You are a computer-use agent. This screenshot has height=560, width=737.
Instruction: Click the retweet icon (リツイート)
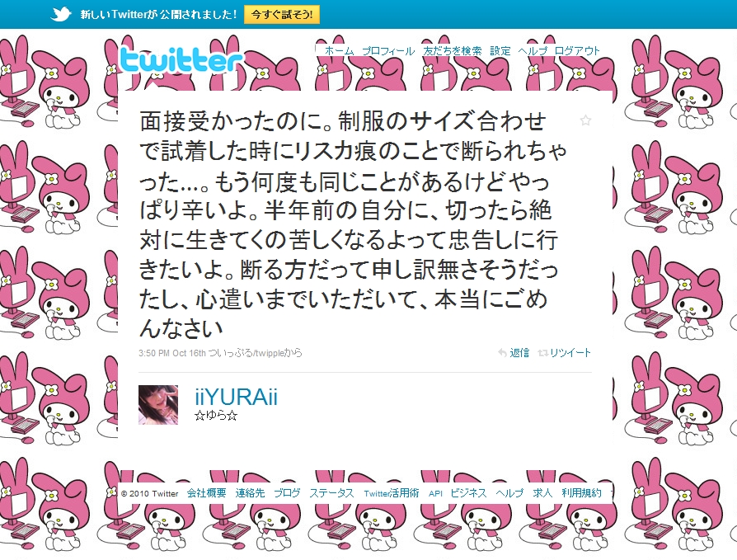coord(543,353)
